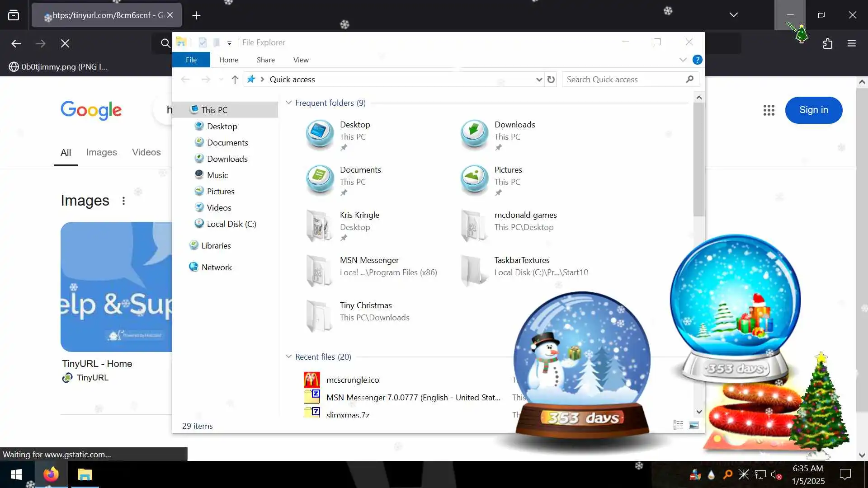The image size is (868, 488).
Task: Open the Share ribbon tab
Action: (x=265, y=60)
